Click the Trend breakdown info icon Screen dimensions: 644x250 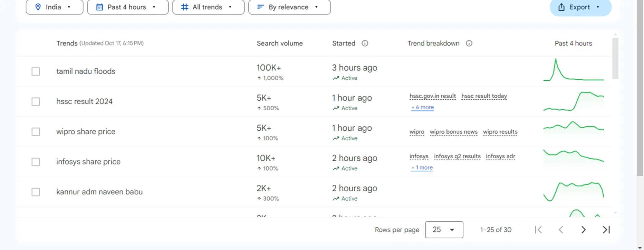(469, 43)
